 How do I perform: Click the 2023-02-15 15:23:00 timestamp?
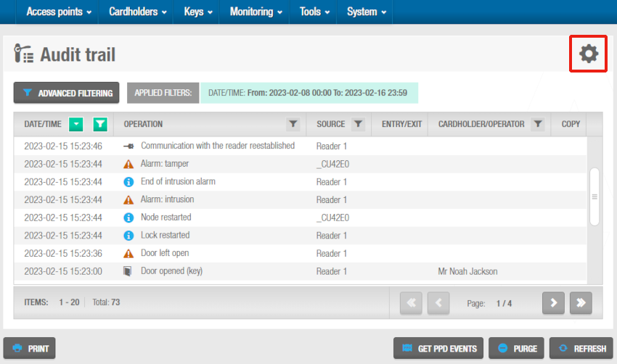(x=63, y=272)
